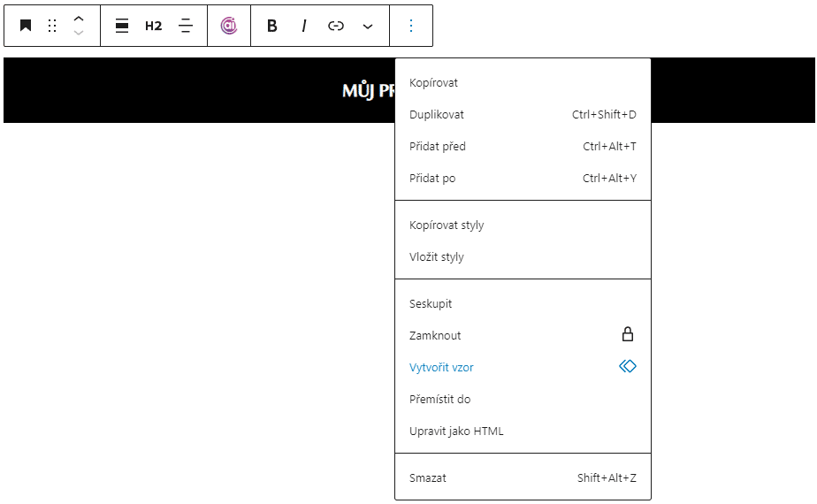Toggle italic formatting
The image size is (817, 504).
tap(304, 26)
